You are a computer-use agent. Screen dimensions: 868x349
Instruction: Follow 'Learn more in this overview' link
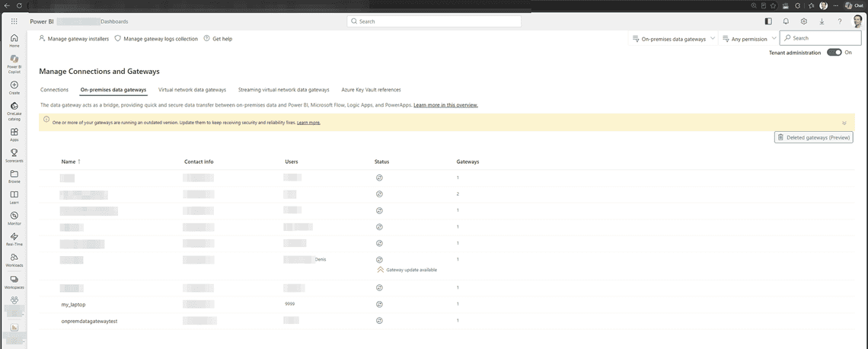[445, 105]
